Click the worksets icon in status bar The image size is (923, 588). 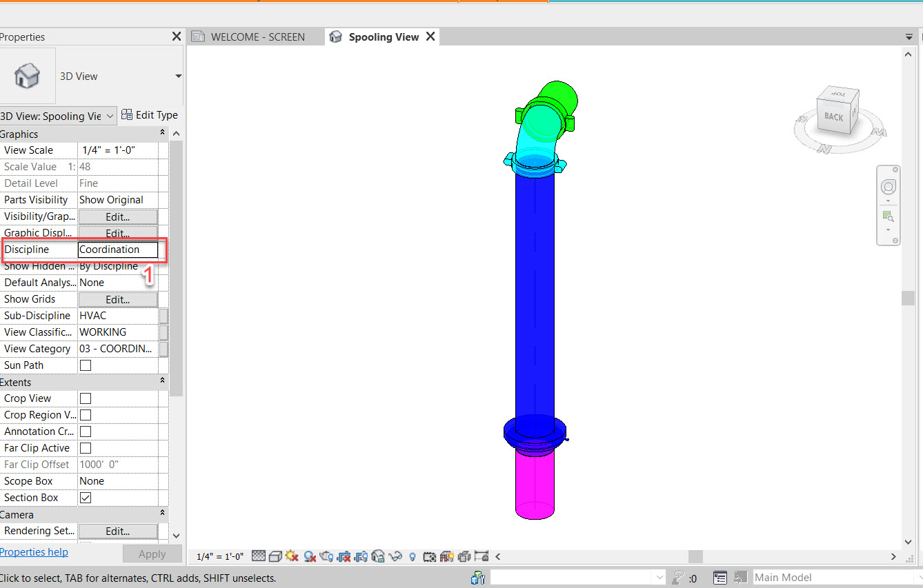point(477,578)
